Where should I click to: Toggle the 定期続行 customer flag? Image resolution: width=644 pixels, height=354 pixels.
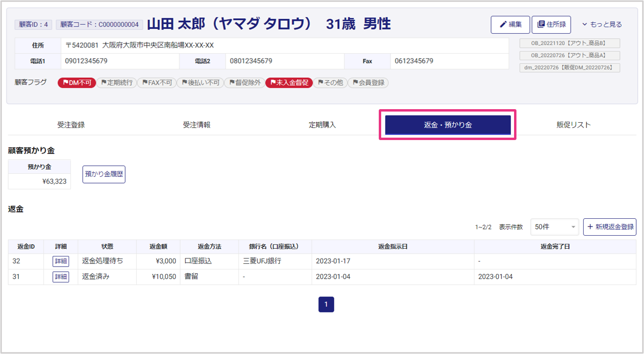[x=116, y=83]
